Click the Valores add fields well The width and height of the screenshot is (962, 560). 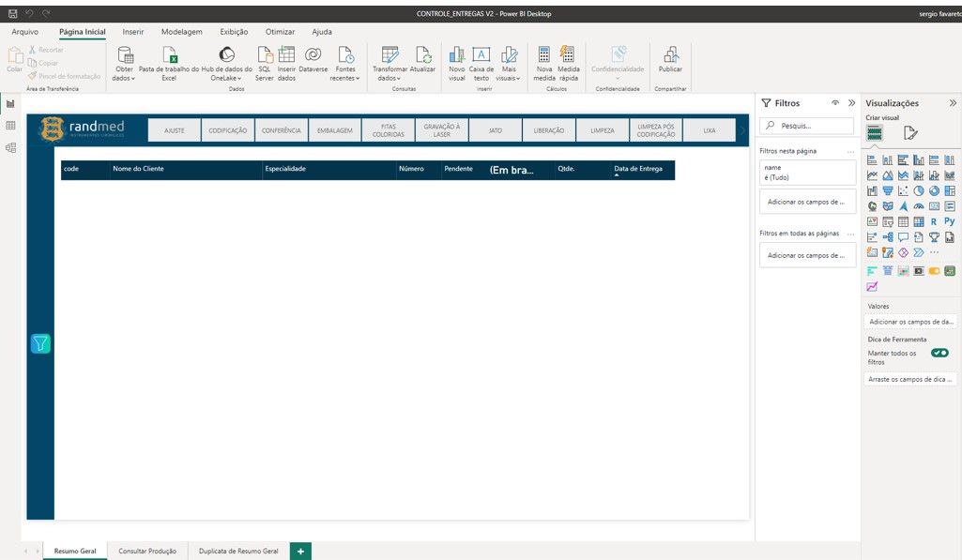tap(910, 322)
